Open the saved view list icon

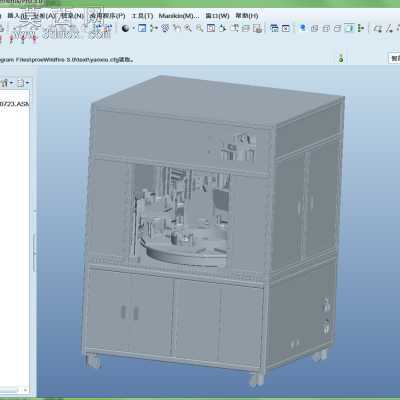click(x=234, y=28)
